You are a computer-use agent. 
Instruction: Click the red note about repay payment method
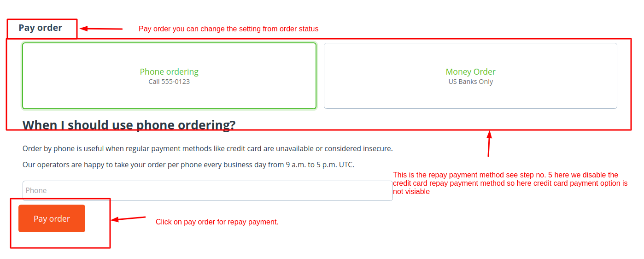coord(510,183)
